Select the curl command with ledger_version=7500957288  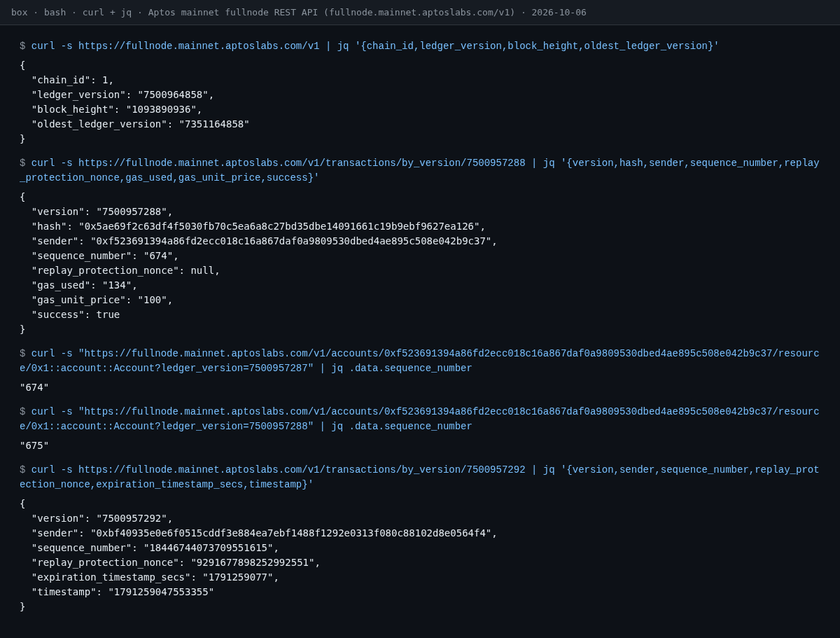pos(419,419)
